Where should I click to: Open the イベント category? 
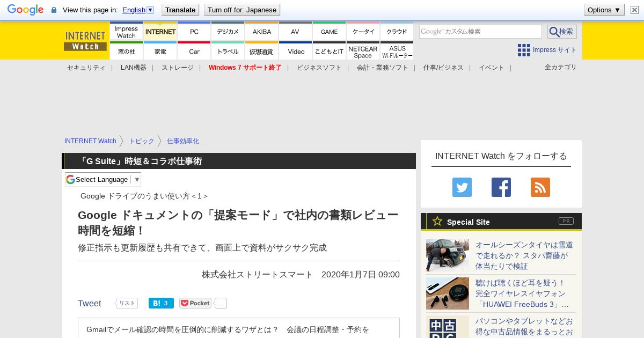pos(492,68)
